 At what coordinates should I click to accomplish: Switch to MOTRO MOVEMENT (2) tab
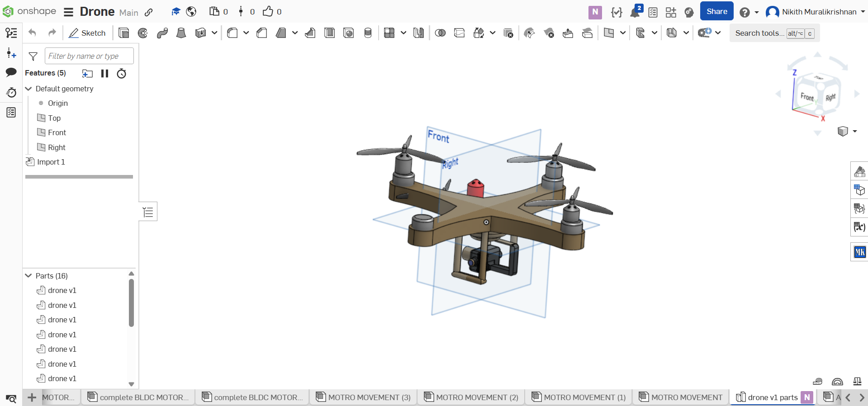(471, 397)
